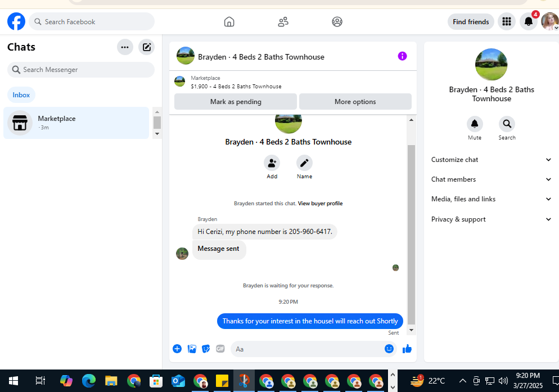Open Chats options three-dot menu

coord(125,47)
